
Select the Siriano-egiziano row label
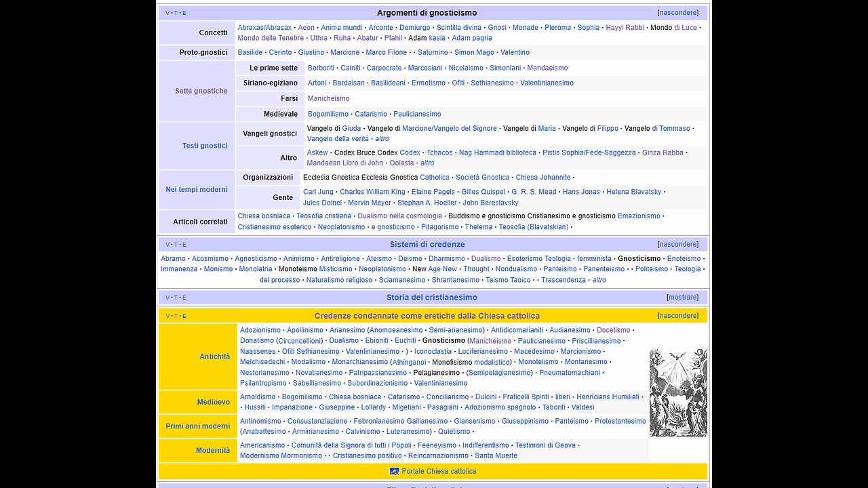coord(271,83)
